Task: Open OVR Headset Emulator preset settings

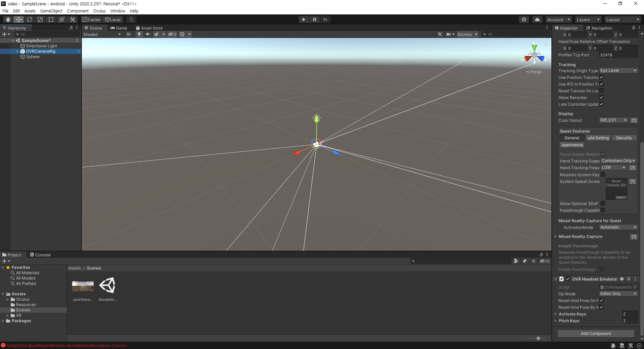Action: (629, 279)
